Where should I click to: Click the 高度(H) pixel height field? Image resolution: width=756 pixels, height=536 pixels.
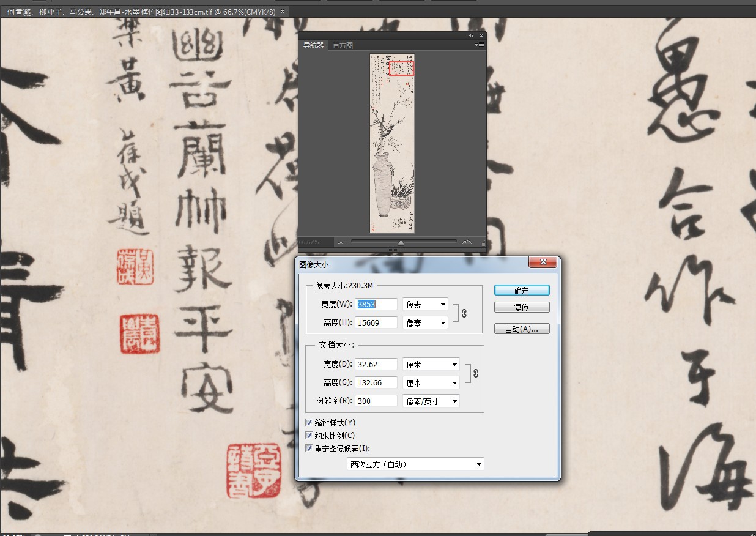376,322
